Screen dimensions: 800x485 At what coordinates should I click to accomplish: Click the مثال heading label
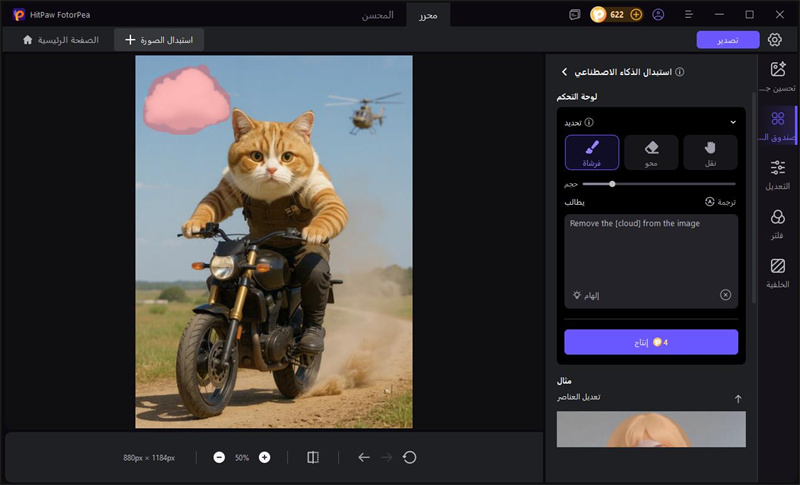tap(564, 381)
